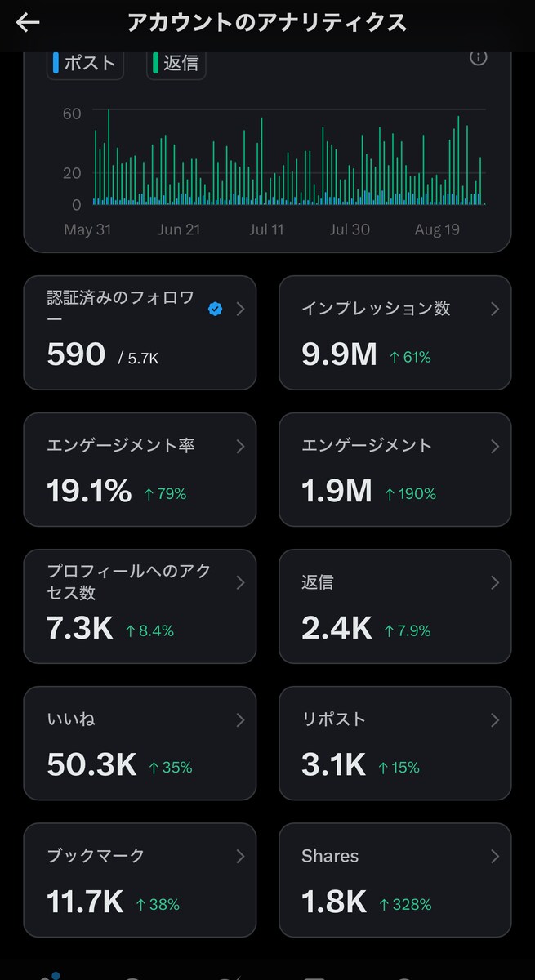Expand 認証済みのフォロワー details chevron
This screenshot has height=980, width=535.
click(x=240, y=309)
